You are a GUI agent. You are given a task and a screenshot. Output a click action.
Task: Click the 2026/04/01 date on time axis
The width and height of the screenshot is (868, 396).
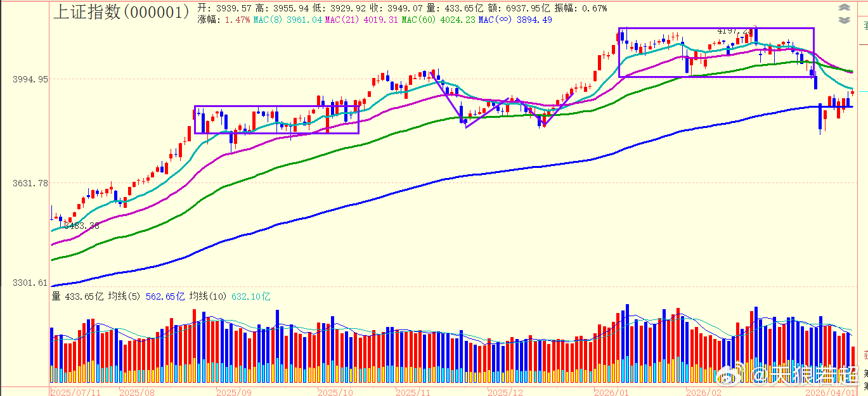tap(830, 392)
